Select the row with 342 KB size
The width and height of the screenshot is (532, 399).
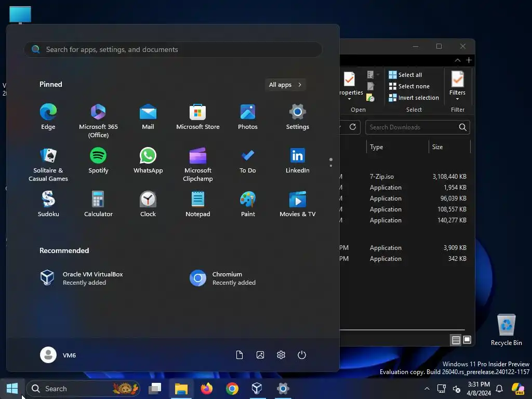[x=404, y=259]
